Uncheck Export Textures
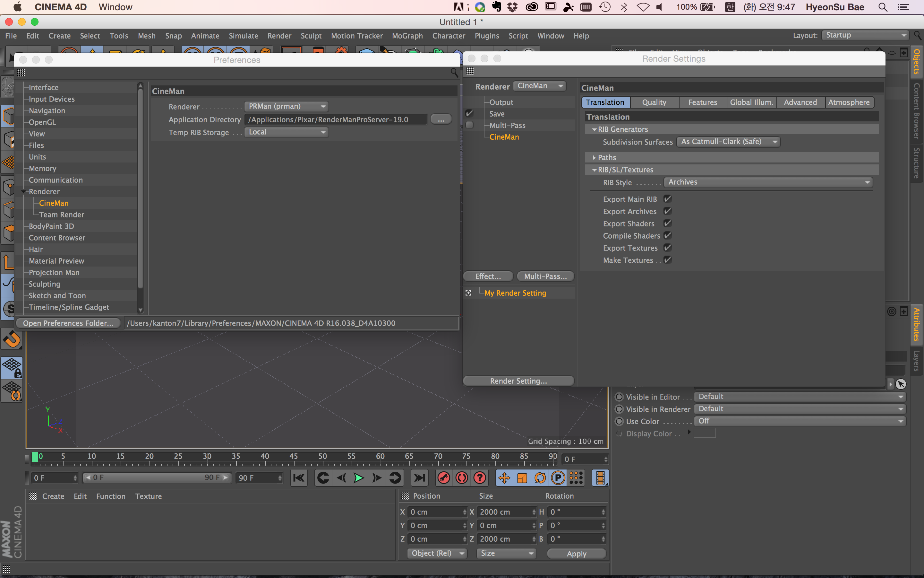Screen dimensions: 924x578 coord(667,248)
